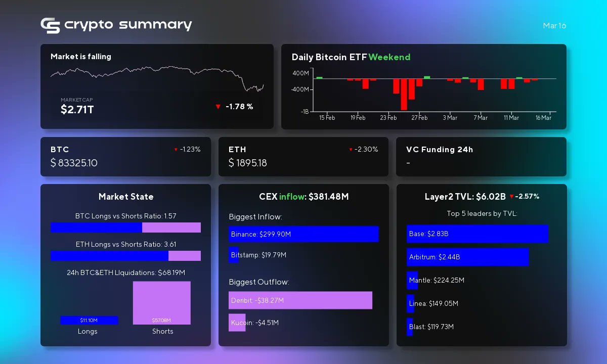607x364 pixels.
Task: Open the Base $2.83B TVL entry
Action: click(477, 234)
